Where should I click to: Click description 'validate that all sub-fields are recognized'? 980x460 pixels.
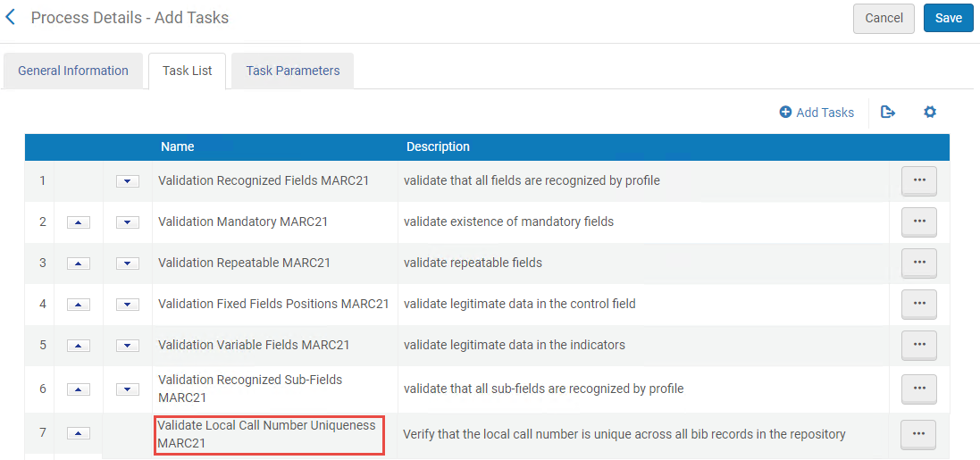tap(543, 389)
